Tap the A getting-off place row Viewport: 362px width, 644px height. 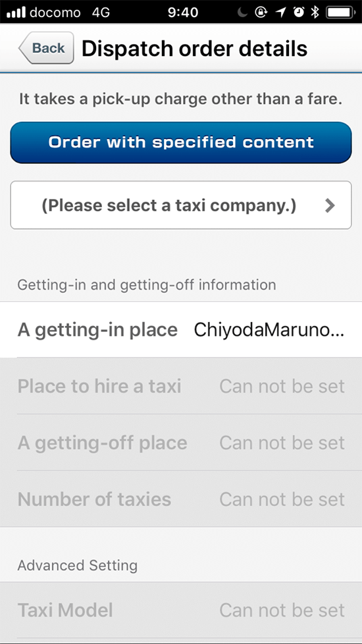[x=181, y=443]
